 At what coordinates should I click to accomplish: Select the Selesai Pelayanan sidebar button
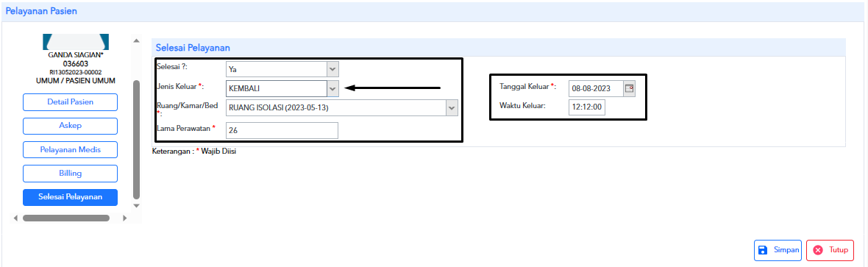[x=70, y=197]
